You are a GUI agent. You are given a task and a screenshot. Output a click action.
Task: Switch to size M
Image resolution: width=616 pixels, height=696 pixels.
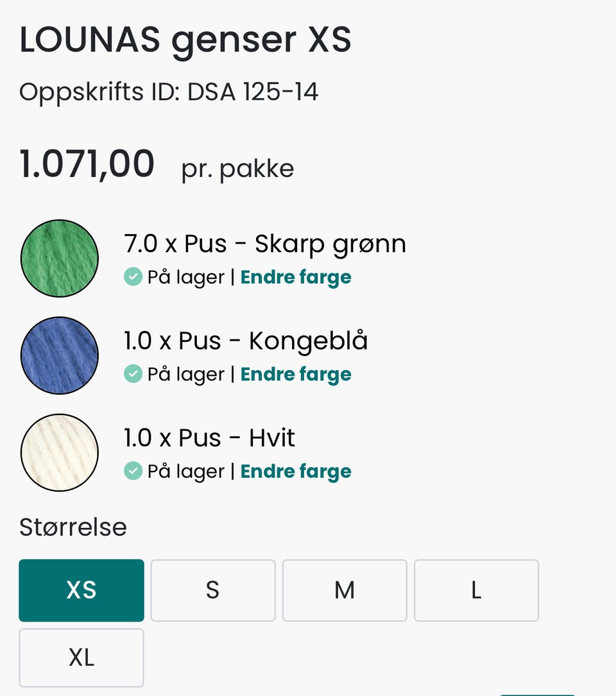coord(345,590)
